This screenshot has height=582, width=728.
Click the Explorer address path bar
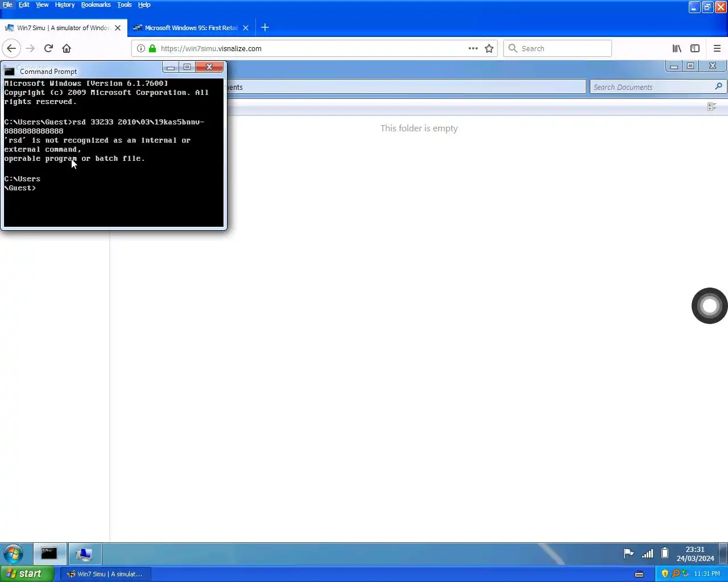[406, 87]
